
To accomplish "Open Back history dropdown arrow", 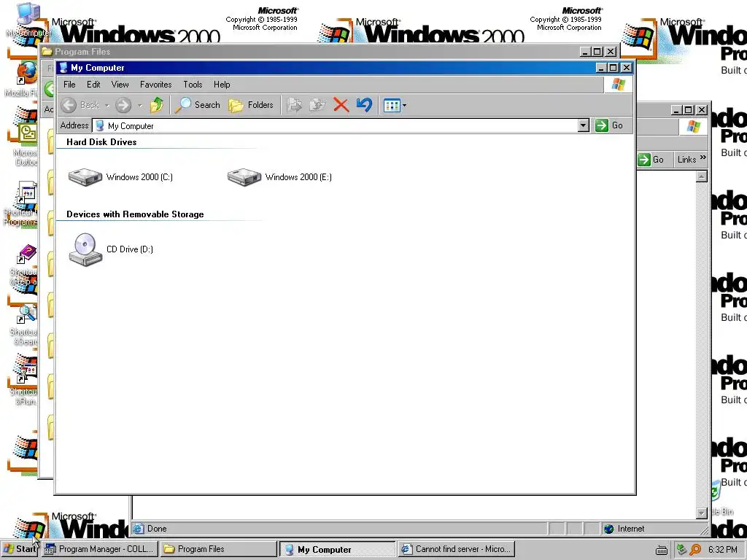I will coord(107,106).
